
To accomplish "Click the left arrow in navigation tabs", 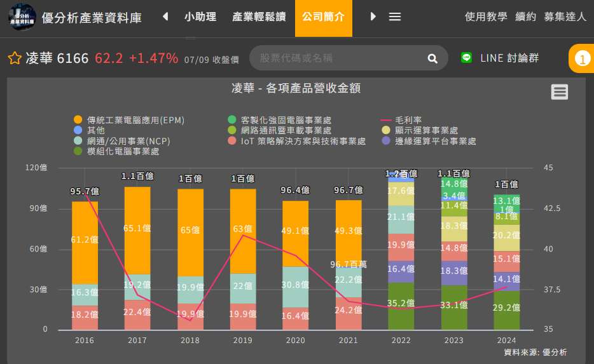I will [165, 17].
